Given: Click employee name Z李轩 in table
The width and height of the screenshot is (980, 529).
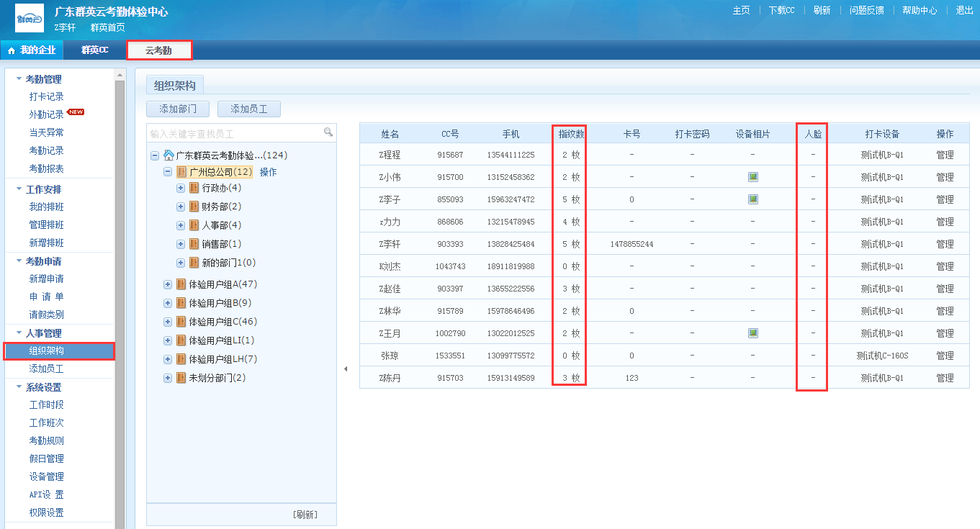Looking at the screenshot, I should [390, 244].
